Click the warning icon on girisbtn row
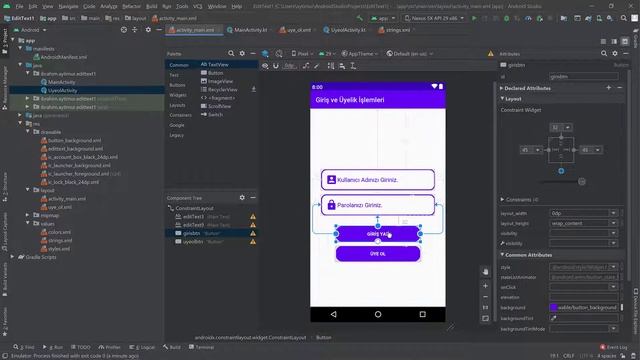This screenshot has height=360, width=640. pos(253,233)
